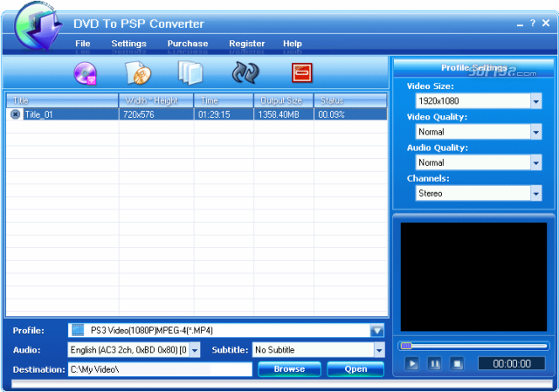Screen dimensions: 559x392
Task: Click the Destination path field
Action: (160, 369)
